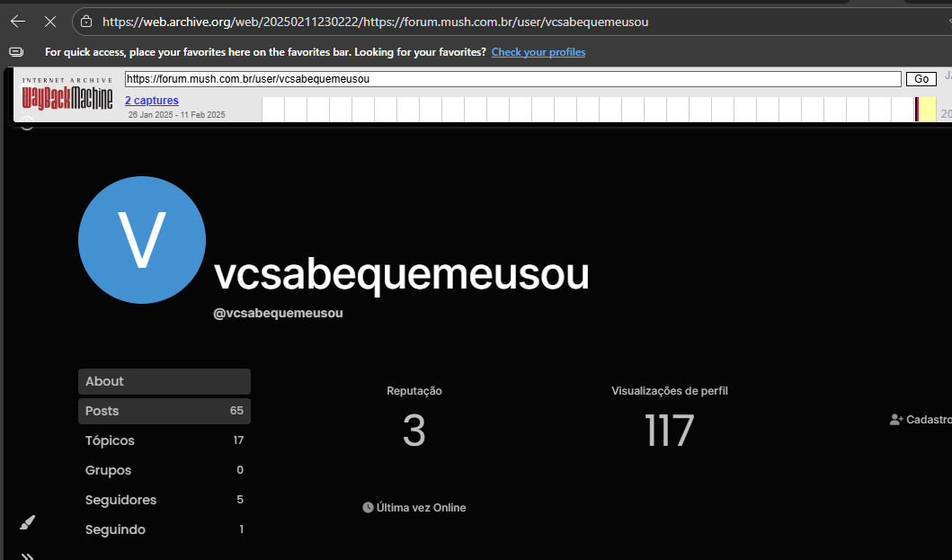Image resolution: width=952 pixels, height=560 pixels.
Task: Open the '2 captures' link
Action: click(x=152, y=100)
